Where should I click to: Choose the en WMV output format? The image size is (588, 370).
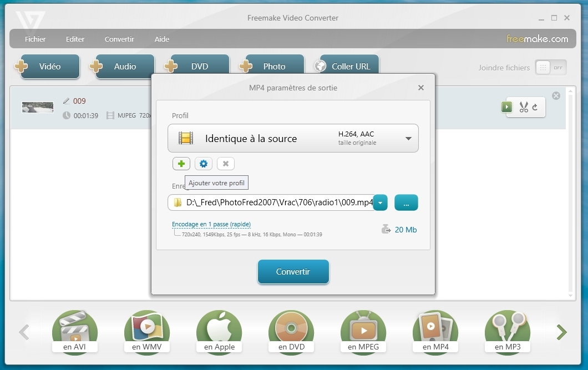coord(147,332)
